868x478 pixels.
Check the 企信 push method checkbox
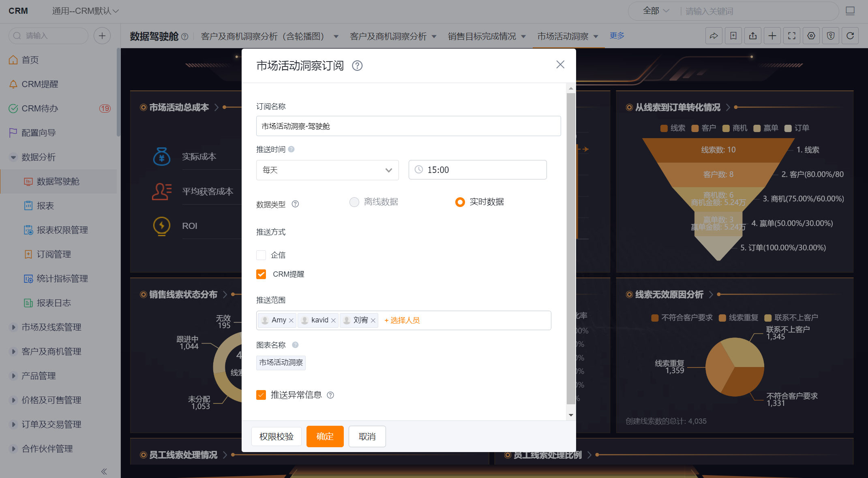point(261,255)
